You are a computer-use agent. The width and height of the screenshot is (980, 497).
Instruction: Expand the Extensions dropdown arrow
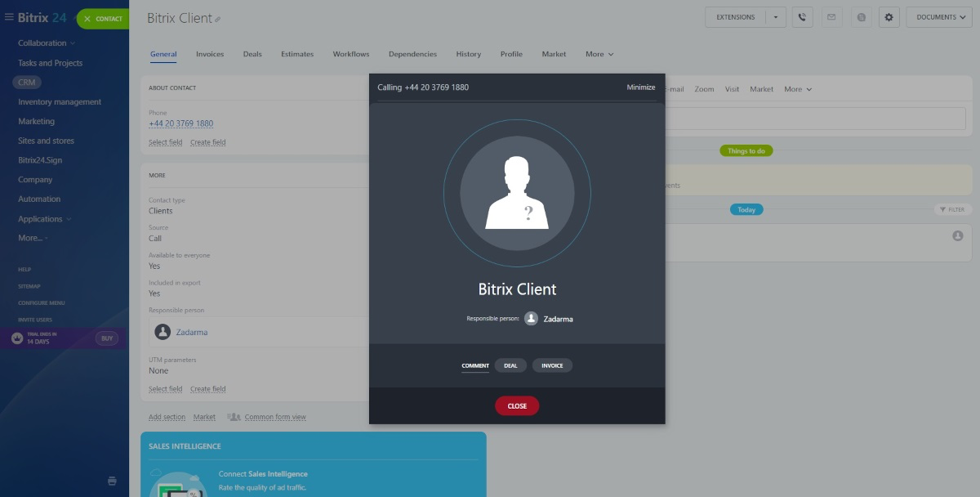[x=775, y=17]
